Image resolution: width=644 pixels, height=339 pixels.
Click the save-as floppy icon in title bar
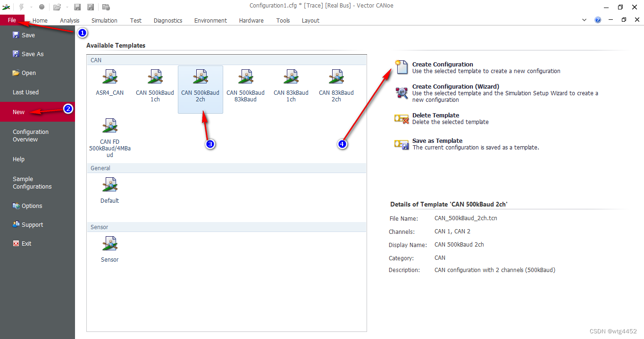pyautogui.click(x=91, y=7)
